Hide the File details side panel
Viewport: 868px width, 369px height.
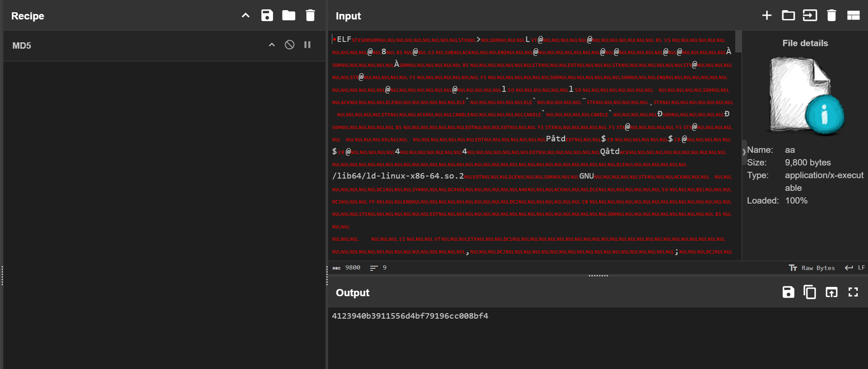(x=744, y=152)
